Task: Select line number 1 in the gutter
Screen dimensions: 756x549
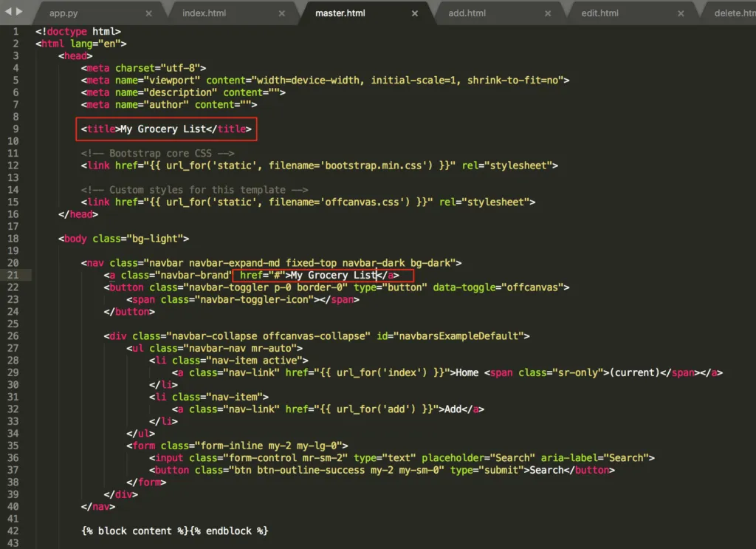Action: [x=16, y=31]
